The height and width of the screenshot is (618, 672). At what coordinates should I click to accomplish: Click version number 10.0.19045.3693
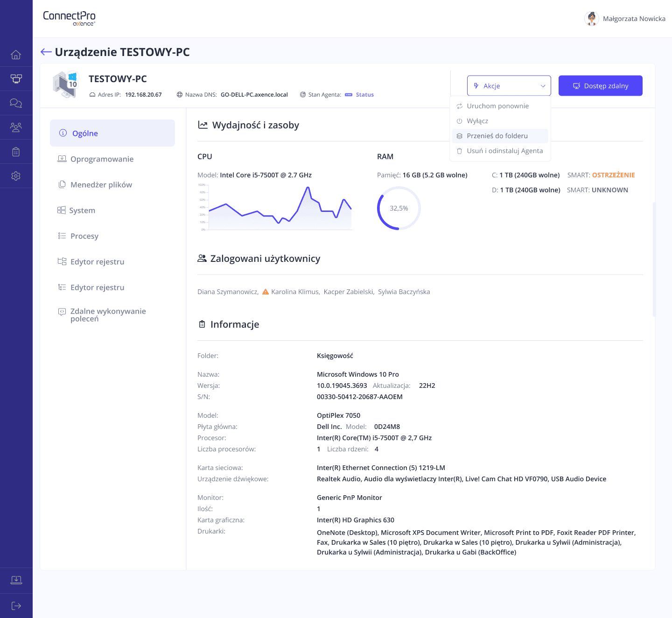[342, 386]
